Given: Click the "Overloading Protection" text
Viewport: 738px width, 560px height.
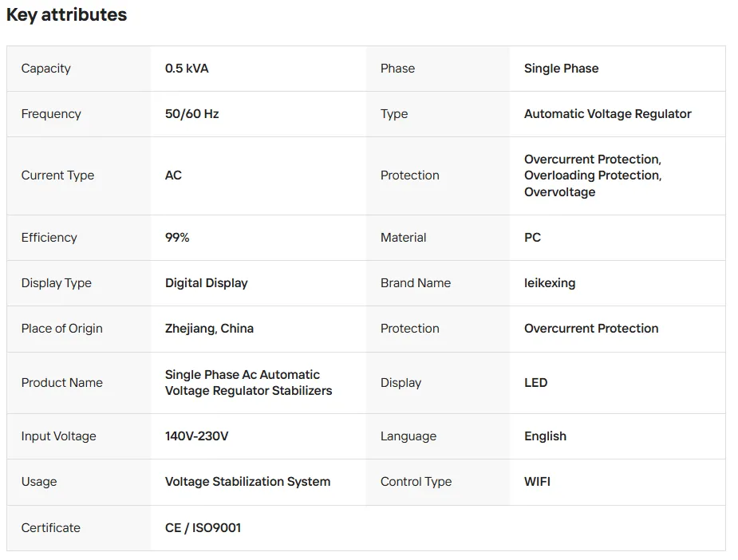Looking at the screenshot, I should click(592, 175).
